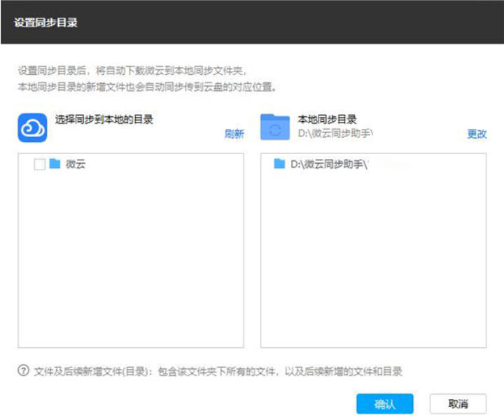The height and width of the screenshot is (420, 504).
Task: Check the 微云 folder checkbox
Action: click(39, 164)
